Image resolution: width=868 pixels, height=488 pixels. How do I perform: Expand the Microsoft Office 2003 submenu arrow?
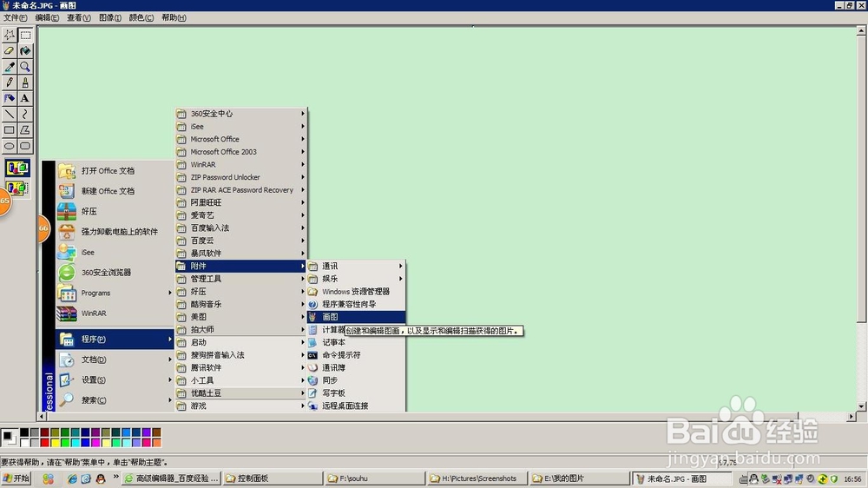(303, 152)
